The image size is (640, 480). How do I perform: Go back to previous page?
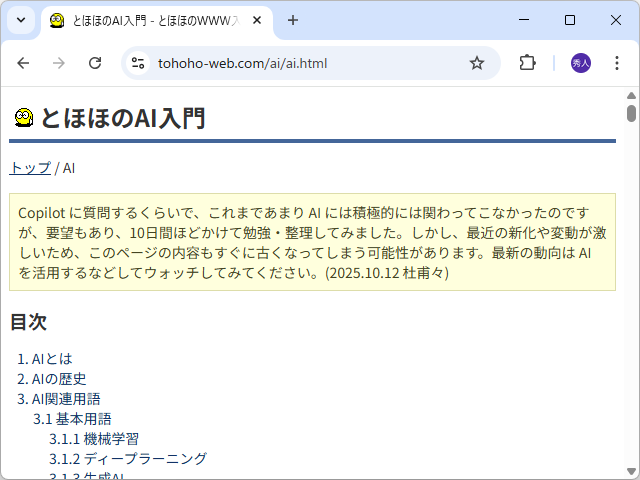tap(23, 63)
